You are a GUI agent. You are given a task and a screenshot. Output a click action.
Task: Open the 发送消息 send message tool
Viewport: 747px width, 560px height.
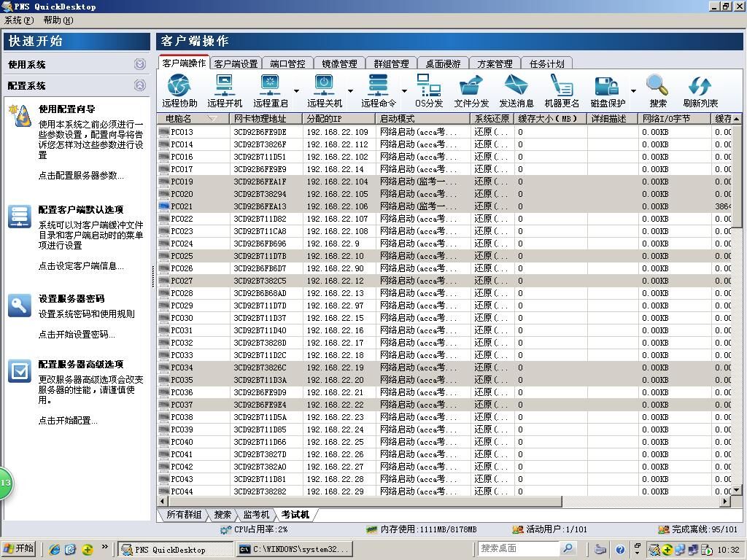coord(516,86)
